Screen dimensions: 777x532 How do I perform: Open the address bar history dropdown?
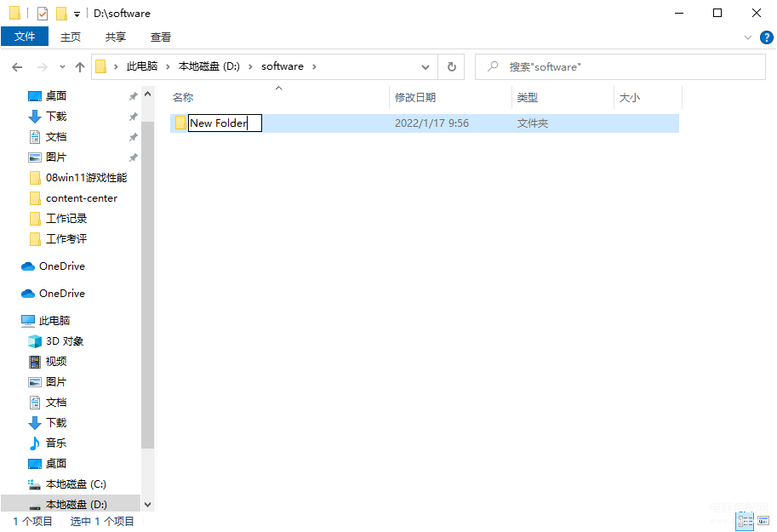426,67
